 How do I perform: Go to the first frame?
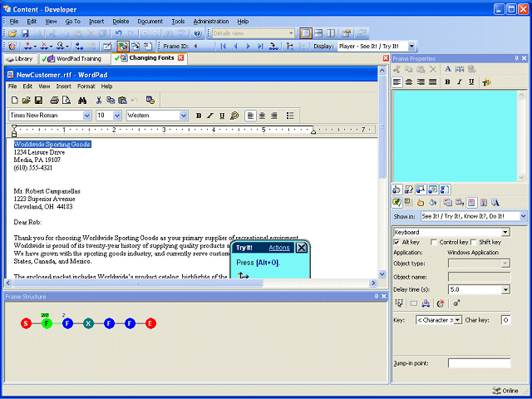[x=223, y=47]
